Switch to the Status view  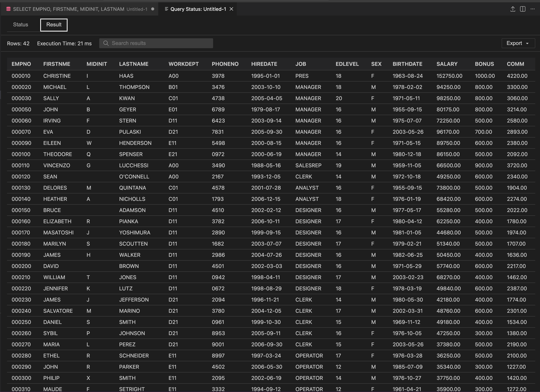pos(20,24)
